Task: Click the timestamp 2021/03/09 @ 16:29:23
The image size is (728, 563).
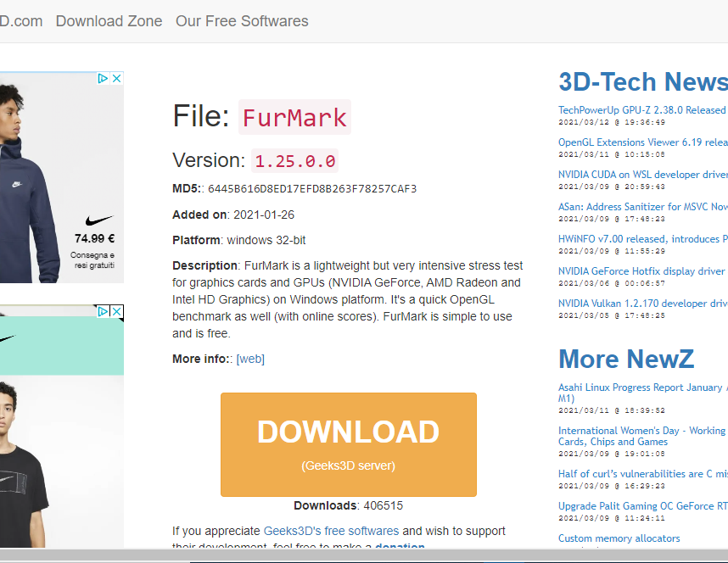Action: click(612, 486)
